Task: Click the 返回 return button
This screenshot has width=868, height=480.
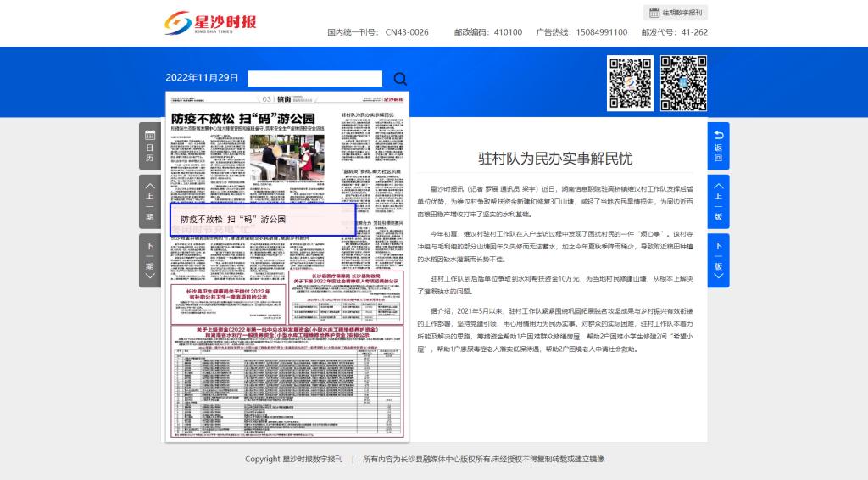Action: tap(718, 146)
